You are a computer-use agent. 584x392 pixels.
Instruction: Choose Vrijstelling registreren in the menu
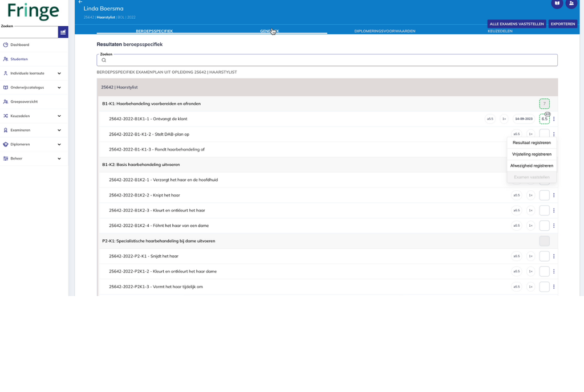(x=532, y=154)
